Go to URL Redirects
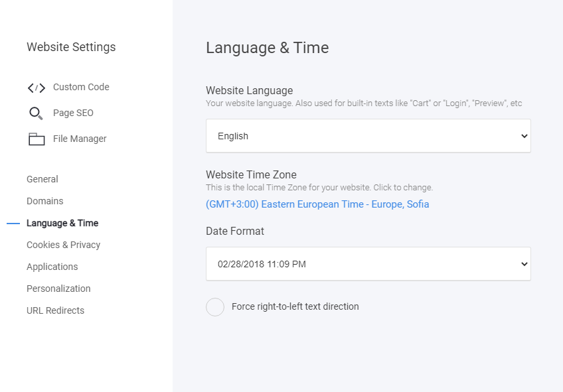This screenshot has width=563, height=392. (55, 310)
